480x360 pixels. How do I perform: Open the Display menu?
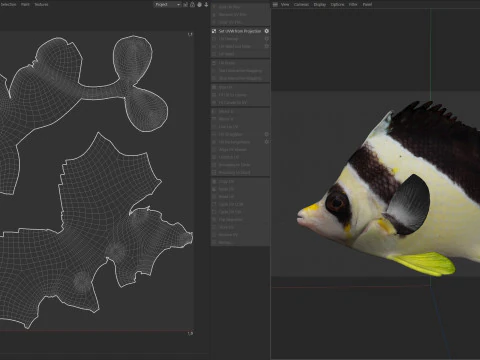pyautogui.click(x=320, y=4)
